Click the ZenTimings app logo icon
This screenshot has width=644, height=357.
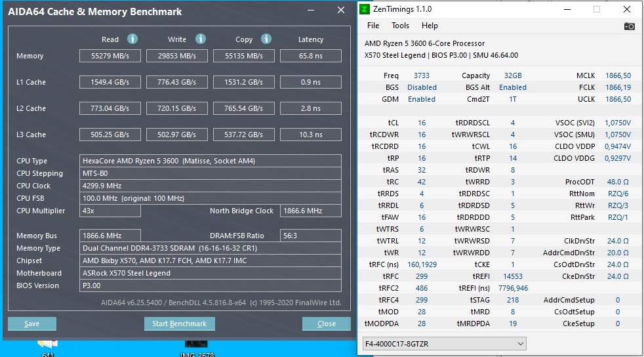click(365, 9)
